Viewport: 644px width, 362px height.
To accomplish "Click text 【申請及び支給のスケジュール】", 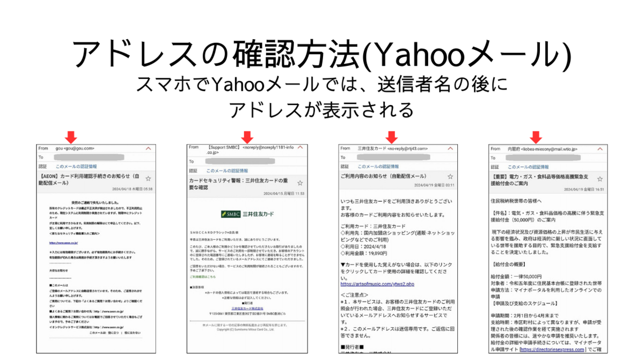I will pyautogui.click(x=524, y=303).
